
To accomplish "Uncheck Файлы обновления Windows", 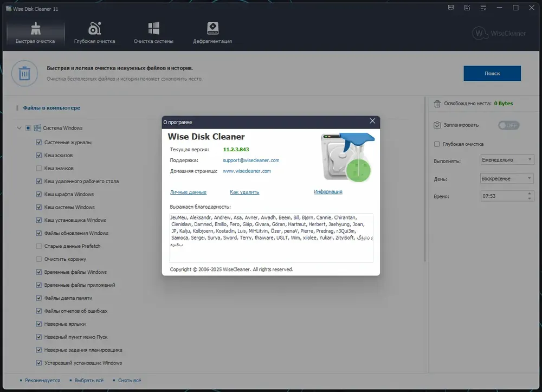I will coord(38,233).
